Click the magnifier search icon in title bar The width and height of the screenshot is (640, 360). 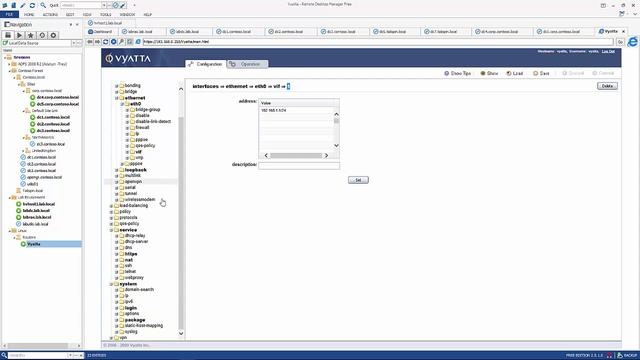tap(43, 5)
